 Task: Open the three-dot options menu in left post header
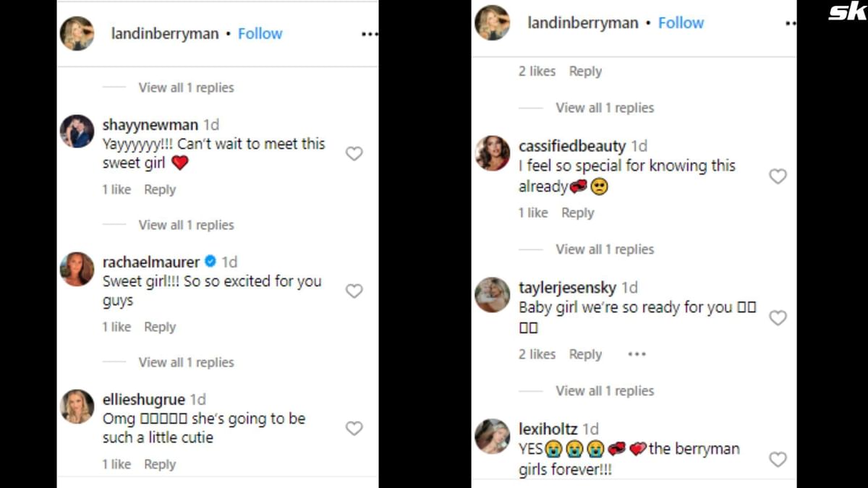point(370,34)
